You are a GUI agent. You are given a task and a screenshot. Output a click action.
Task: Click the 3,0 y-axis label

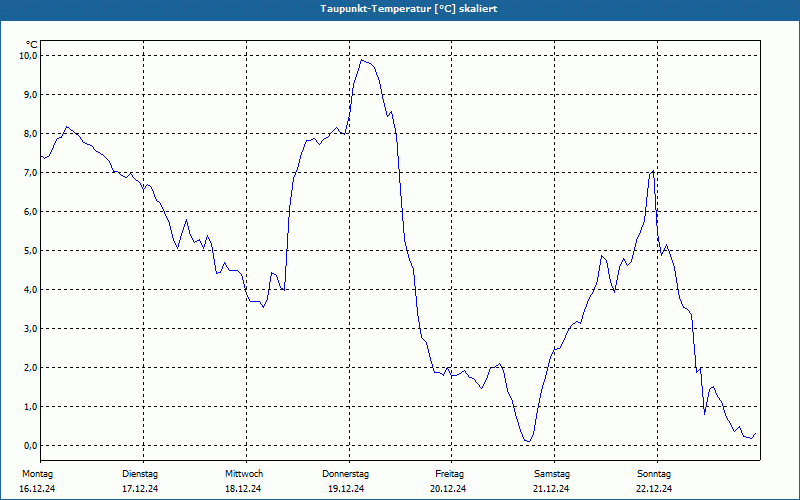pos(31,329)
